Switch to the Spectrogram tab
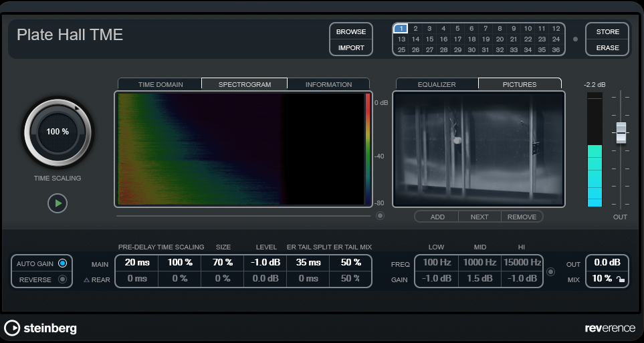The height and width of the screenshot is (343, 644). 244,84
